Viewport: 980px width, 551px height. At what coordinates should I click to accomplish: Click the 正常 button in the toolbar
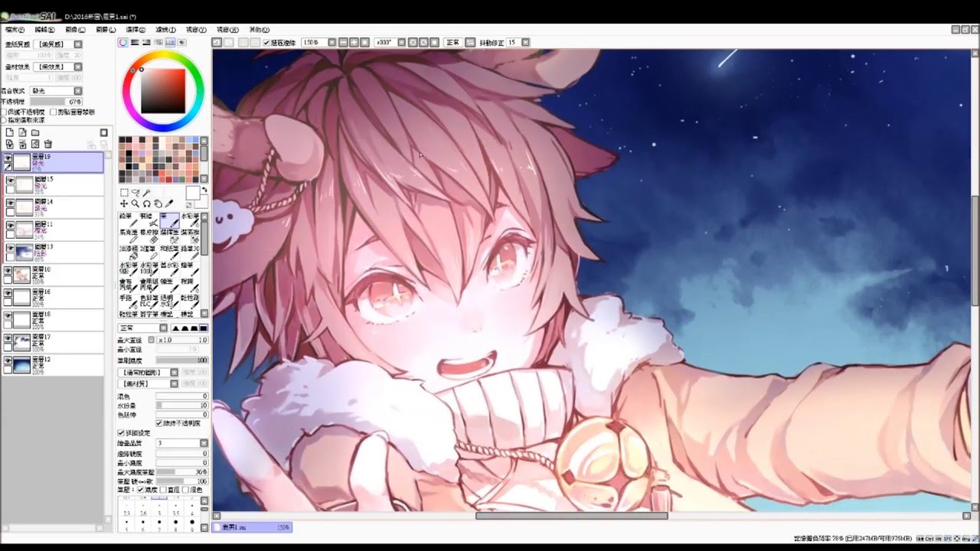pos(453,43)
